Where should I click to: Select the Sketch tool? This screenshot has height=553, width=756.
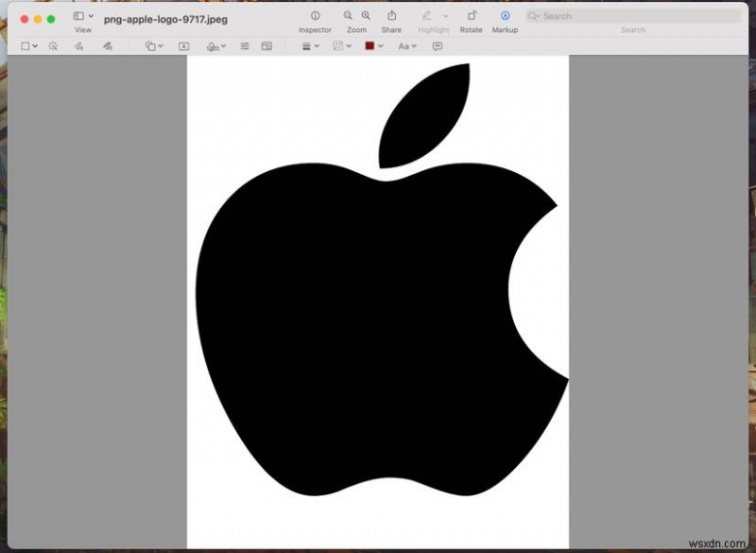78,45
